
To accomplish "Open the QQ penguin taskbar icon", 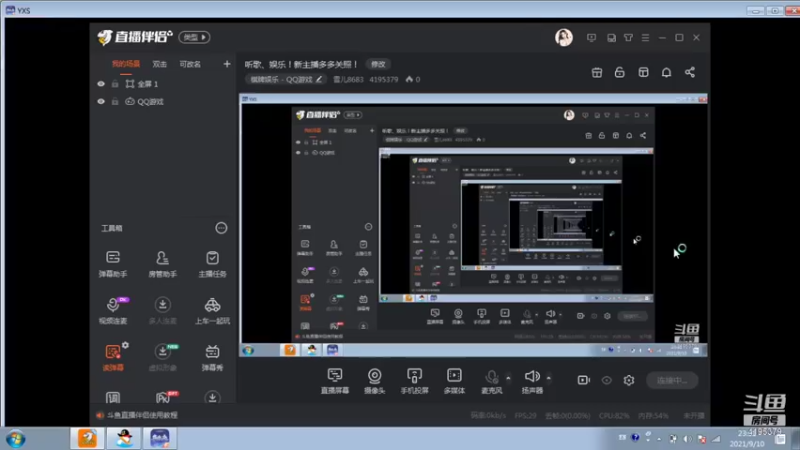I will coord(124,438).
